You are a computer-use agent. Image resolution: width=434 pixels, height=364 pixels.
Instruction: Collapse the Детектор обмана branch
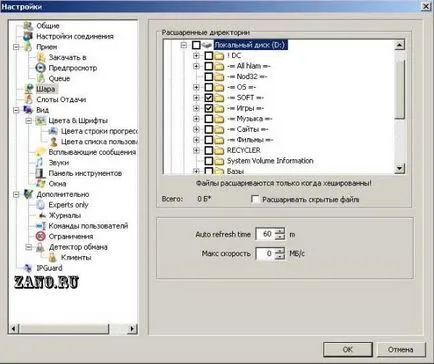(x=29, y=247)
